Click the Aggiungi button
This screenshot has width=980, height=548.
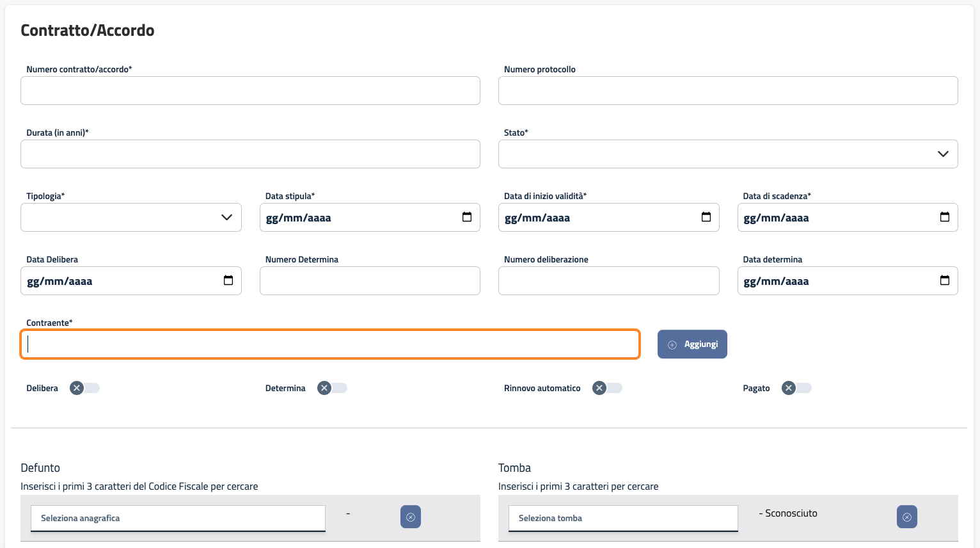692,344
